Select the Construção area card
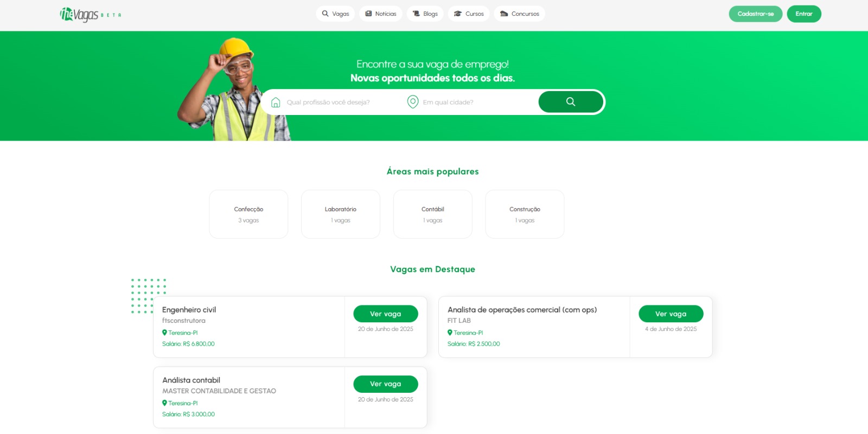Image resolution: width=868 pixels, height=434 pixels. pos(525,214)
